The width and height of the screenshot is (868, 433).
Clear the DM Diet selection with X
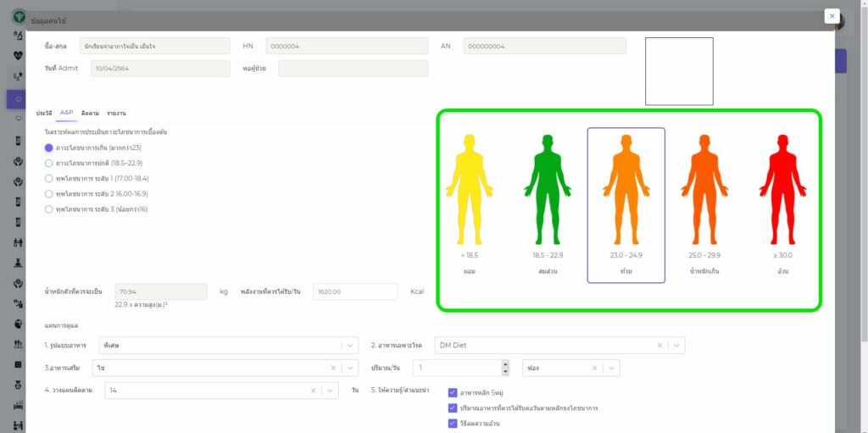(x=659, y=345)
